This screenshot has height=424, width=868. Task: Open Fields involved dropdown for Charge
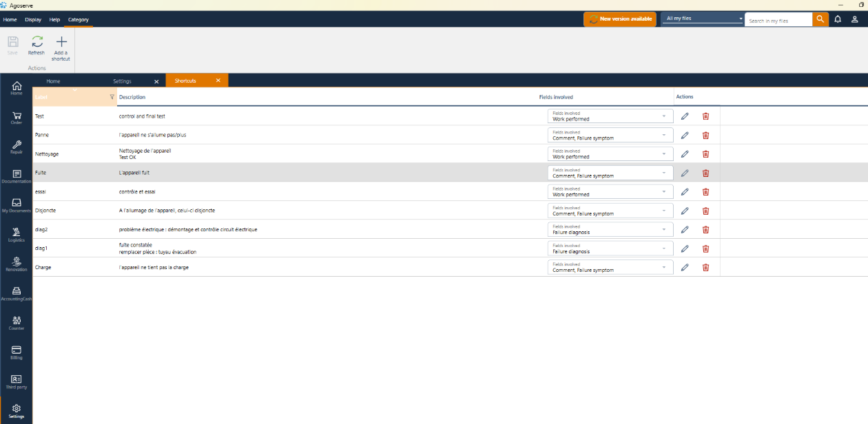pyautogui.click(x=610, y=267)
